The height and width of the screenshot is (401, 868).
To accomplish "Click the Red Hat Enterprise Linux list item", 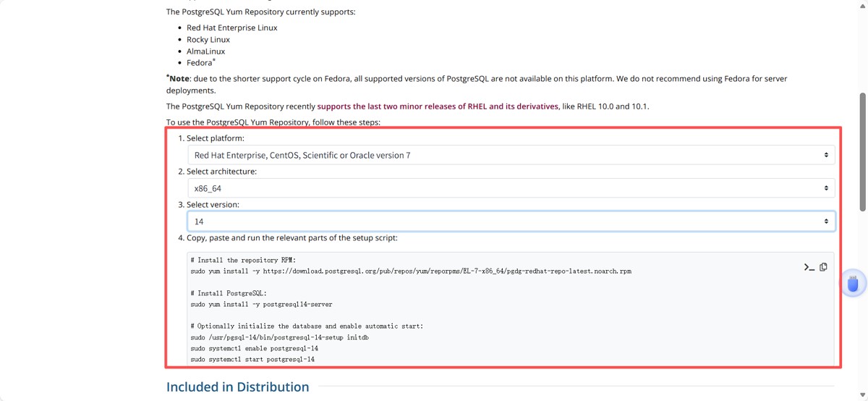I will pyautogui.click(x=231, y=28).
